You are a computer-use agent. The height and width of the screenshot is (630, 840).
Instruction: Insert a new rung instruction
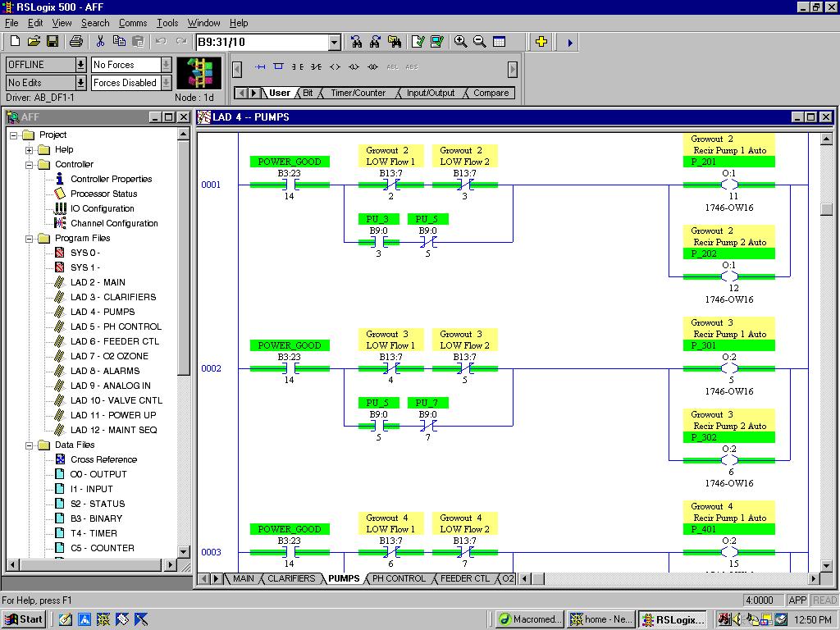[260, 67]
